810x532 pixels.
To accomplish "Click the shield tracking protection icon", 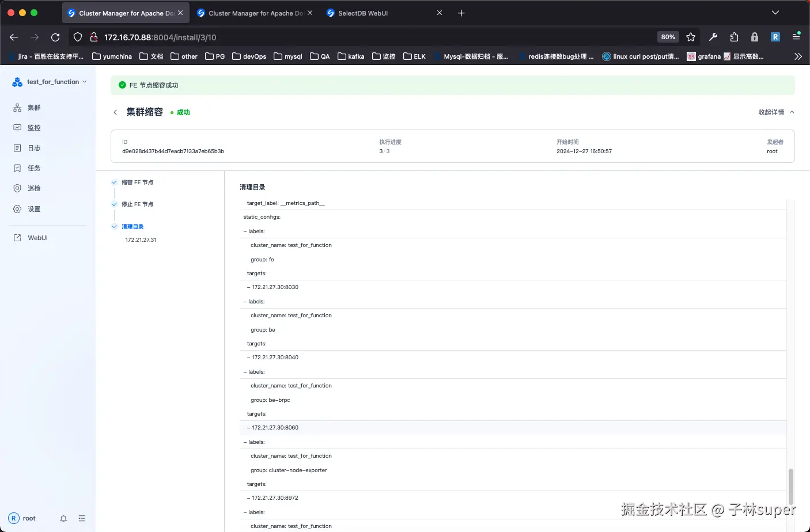I will (78, 37).
